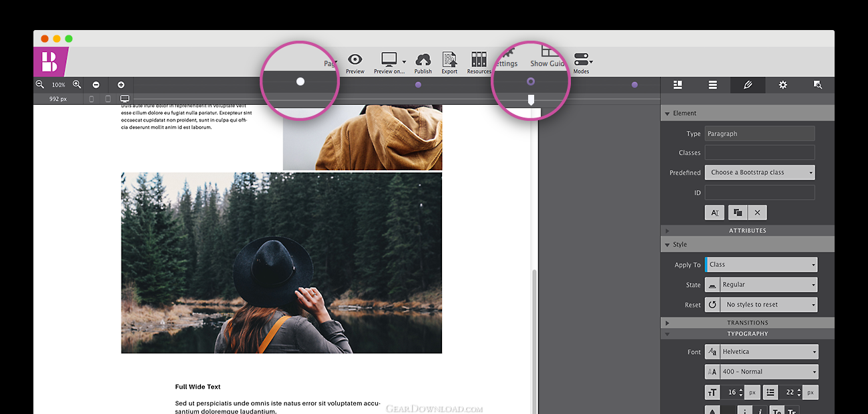The height and width of the screenshot is (414, 868).
Task: Toggle the font size px unit
Action: [752, 393]
